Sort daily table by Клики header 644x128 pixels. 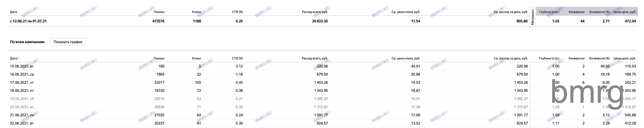(x=196, y=58)
